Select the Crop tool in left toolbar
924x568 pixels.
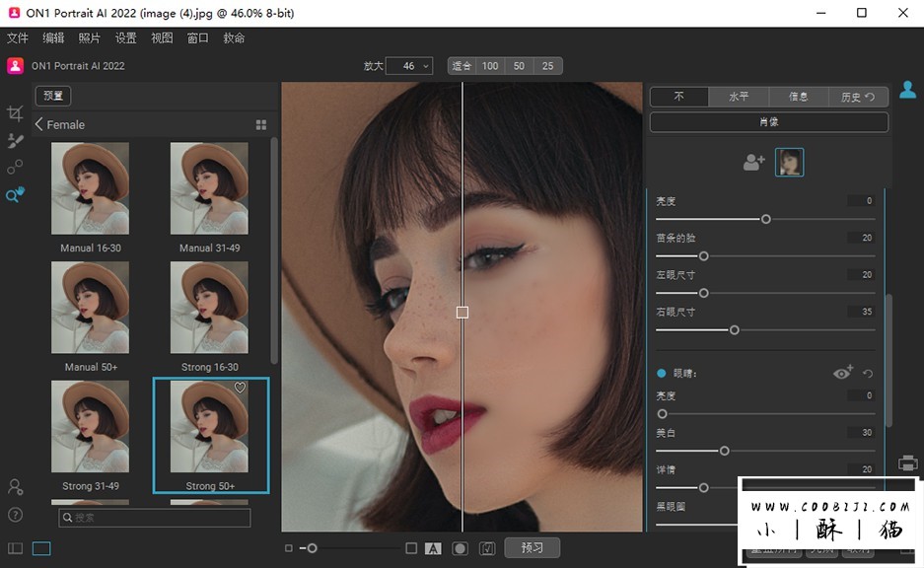(x=15, y=113)
